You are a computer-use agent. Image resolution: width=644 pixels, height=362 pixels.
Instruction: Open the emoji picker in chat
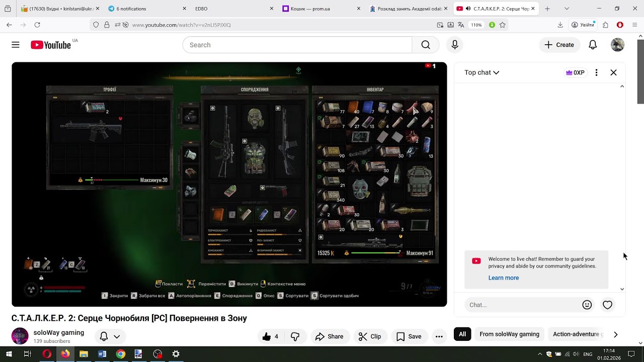click(x=587, y=305)
